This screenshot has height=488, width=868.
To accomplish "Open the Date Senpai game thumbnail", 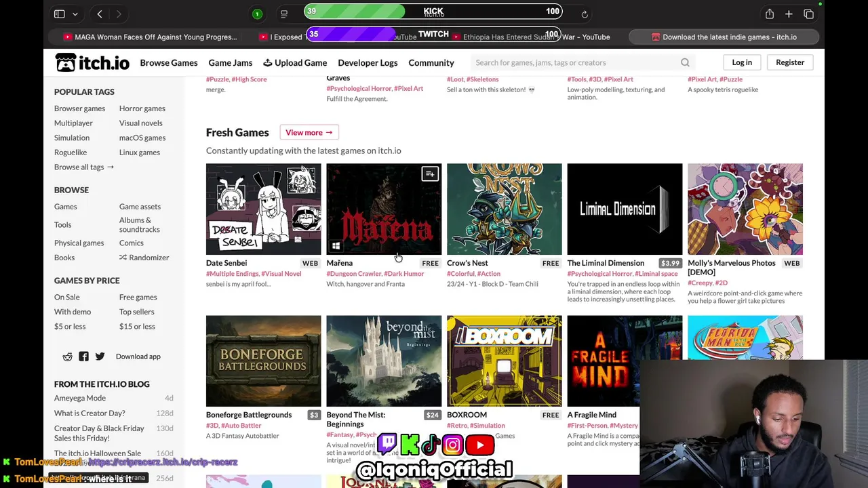I will click(x=264, y=209).
